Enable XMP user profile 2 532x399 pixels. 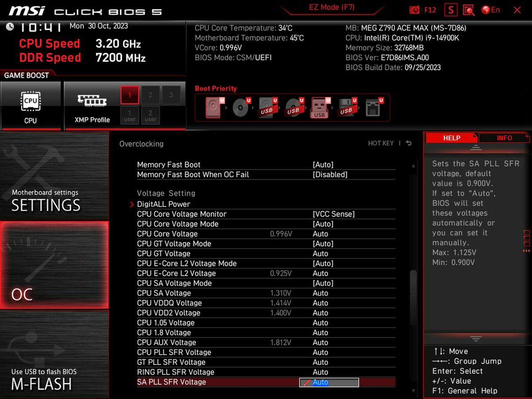coord(150,116)
